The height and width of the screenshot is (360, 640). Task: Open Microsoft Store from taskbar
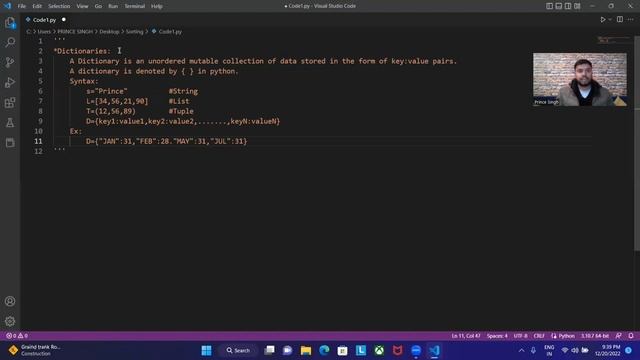point(342,350)
